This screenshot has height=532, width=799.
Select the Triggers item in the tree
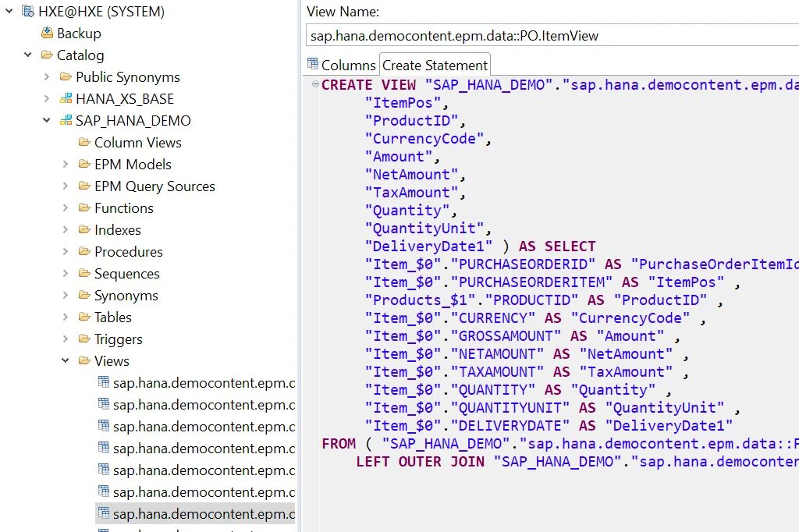(118, 339)
